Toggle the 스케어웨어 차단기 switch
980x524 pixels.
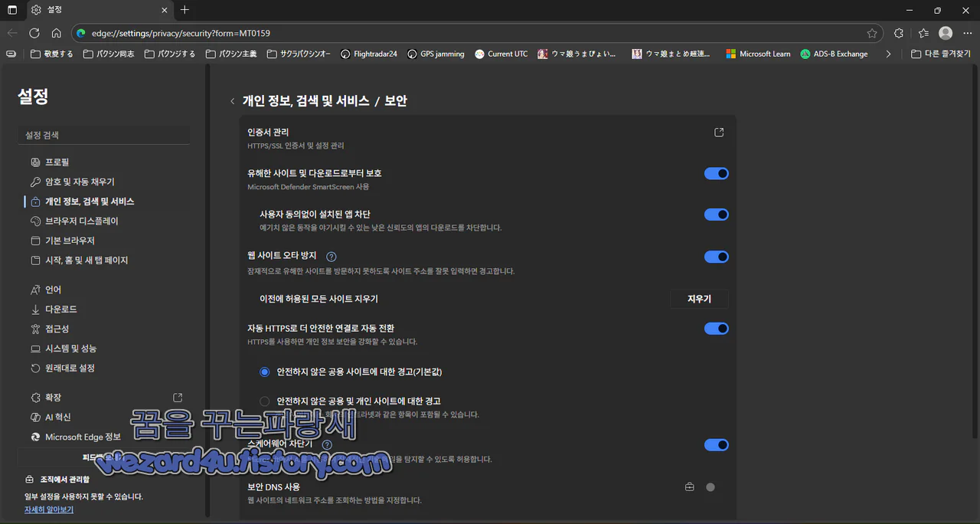717,445
